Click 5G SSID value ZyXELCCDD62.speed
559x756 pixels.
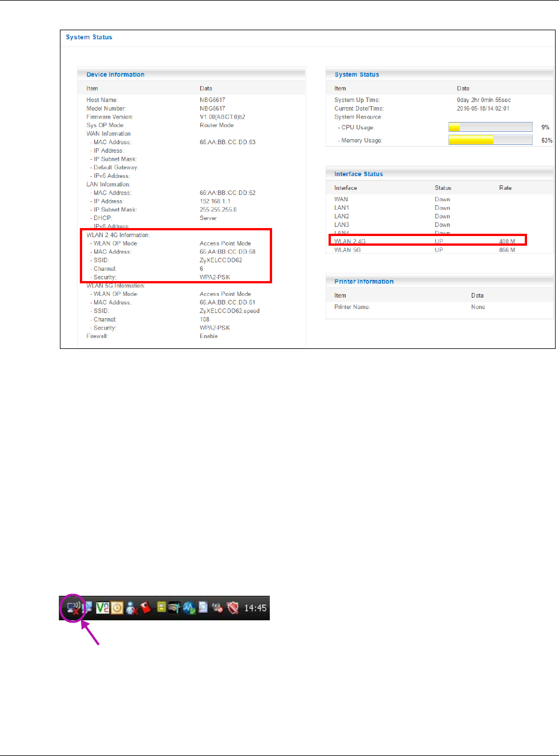[229, 311]
